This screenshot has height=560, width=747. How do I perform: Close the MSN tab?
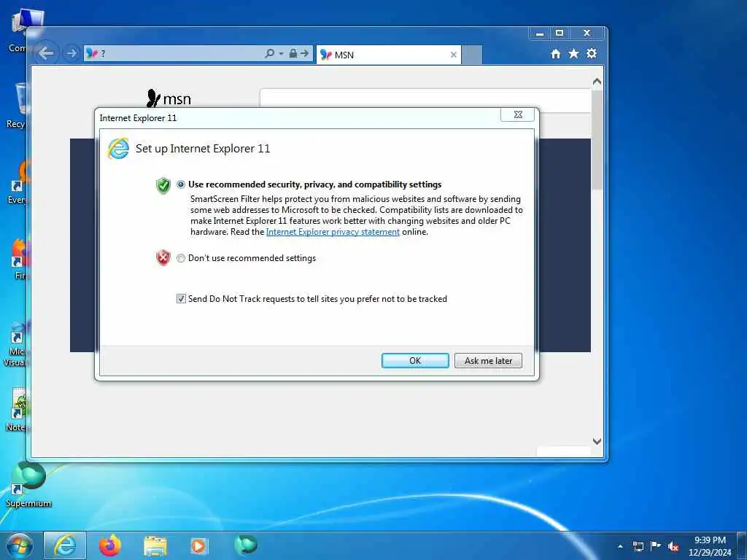(454, 55)
